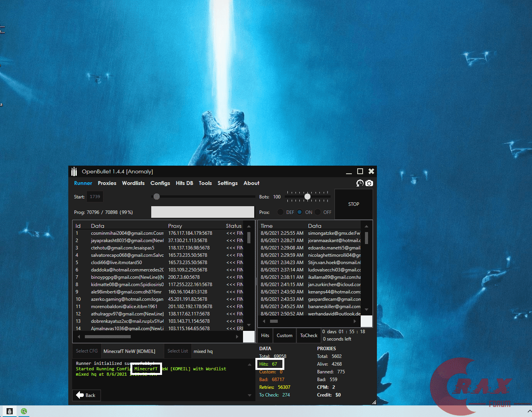Select the DEF proxy option
532x417 pixels.
coord(281,212)
